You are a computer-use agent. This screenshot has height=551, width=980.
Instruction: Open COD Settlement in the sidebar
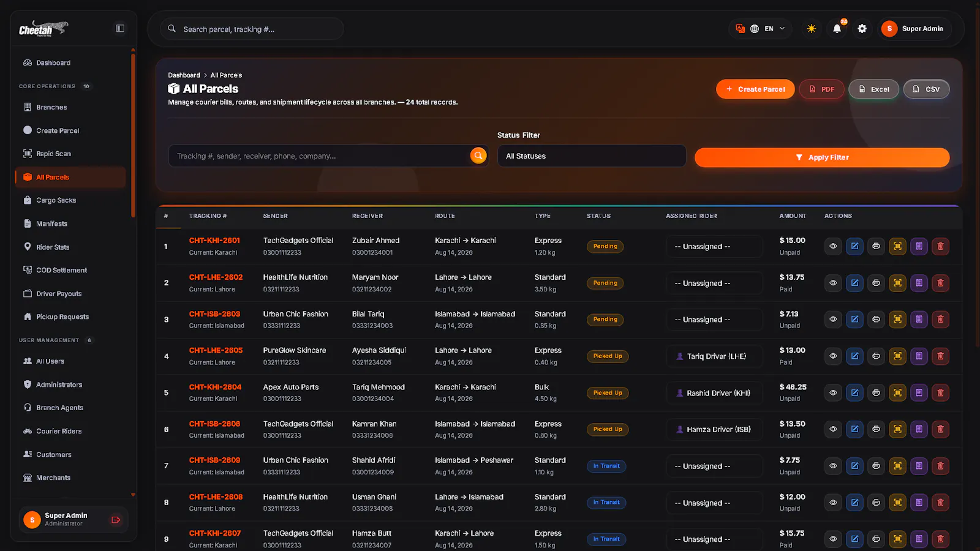70,270
